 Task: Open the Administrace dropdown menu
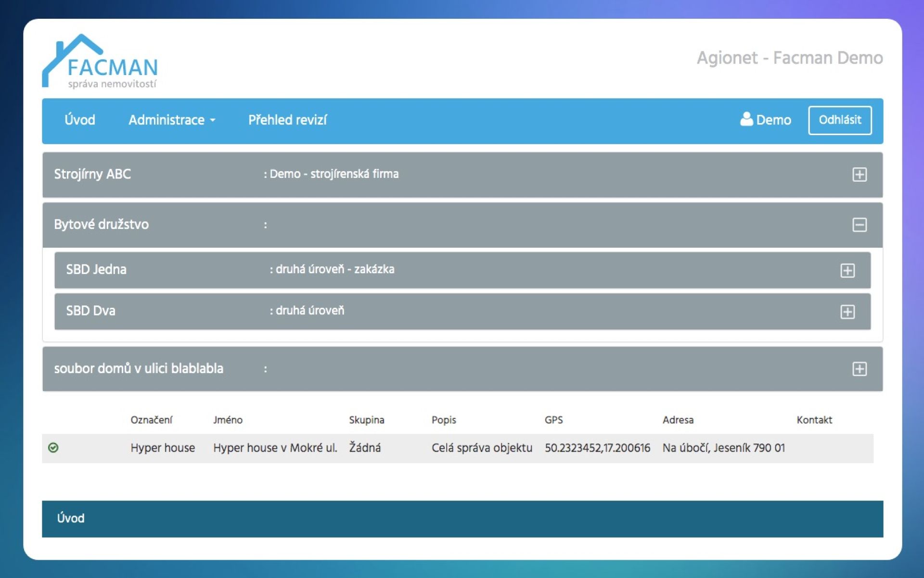[172, 120]
